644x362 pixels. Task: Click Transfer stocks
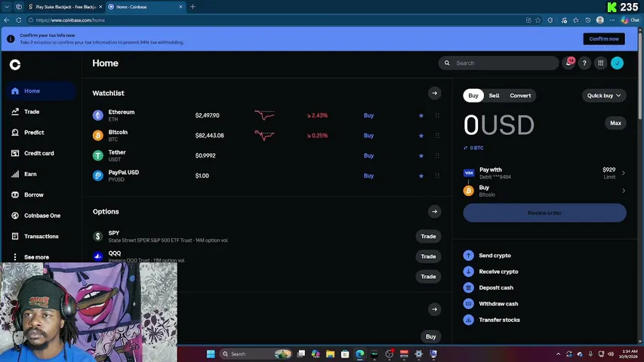point(491,320)
